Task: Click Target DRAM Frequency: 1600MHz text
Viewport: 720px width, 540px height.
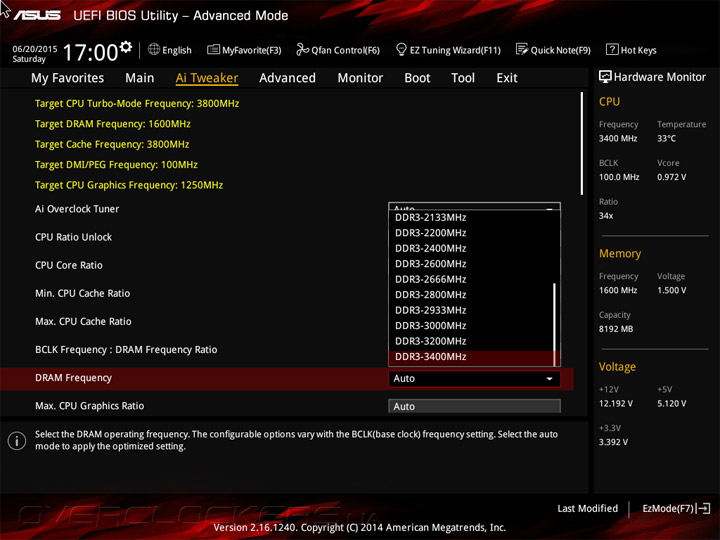Action: 112,124
